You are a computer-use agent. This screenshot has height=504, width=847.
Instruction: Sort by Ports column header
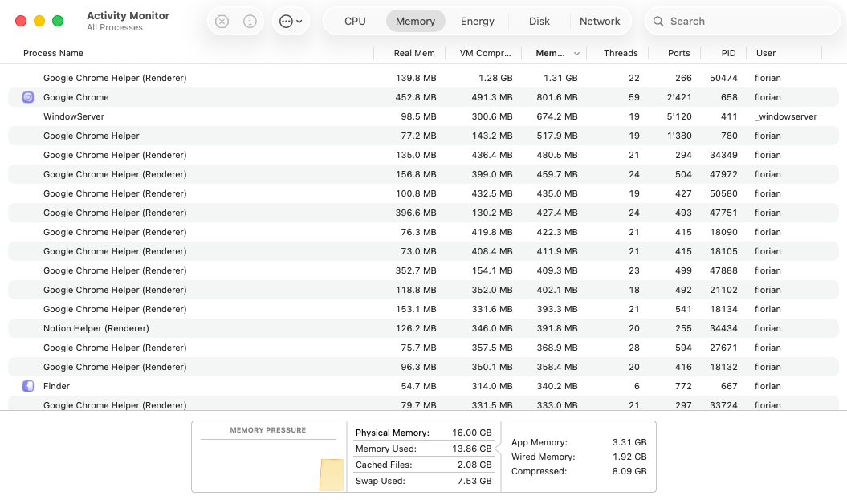click(678, 53)
